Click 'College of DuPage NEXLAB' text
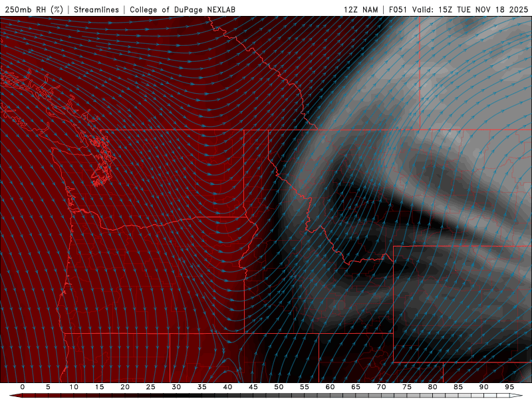The image size is (532, 399). point(182,9)
